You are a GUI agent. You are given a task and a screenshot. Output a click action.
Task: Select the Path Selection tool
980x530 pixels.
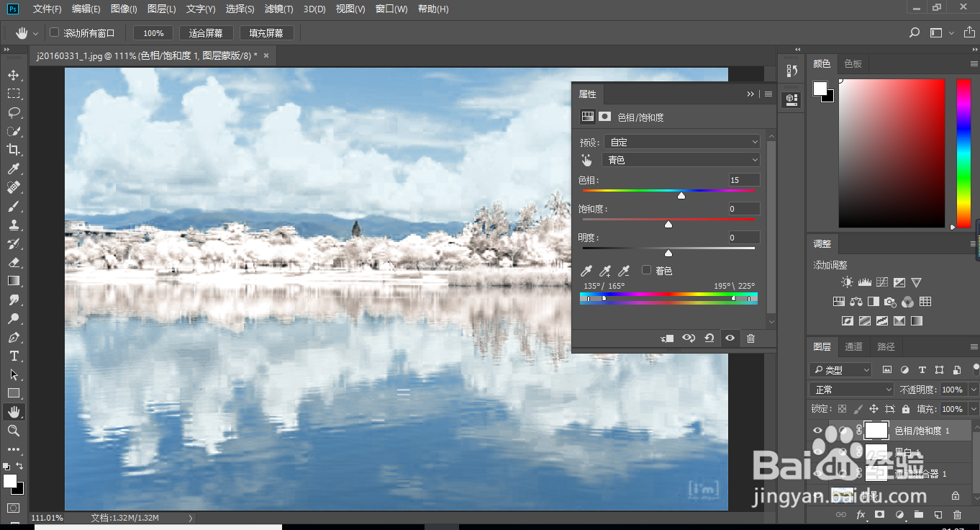click(14, 374)
